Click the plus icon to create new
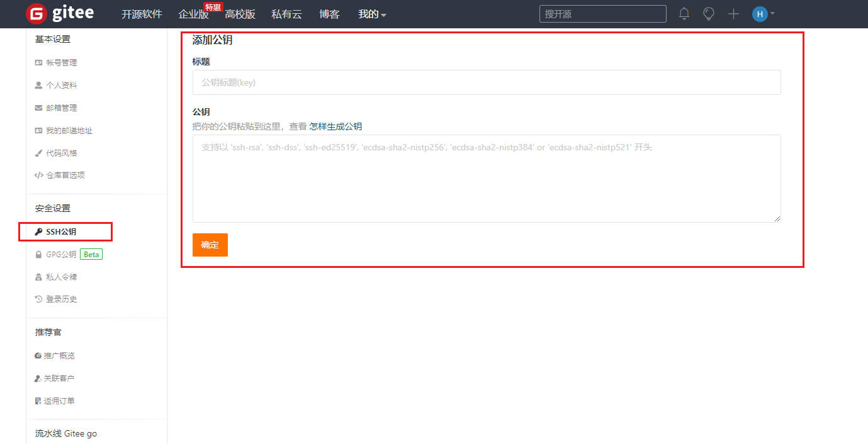868x444 pixels. [x=733, y=14]
